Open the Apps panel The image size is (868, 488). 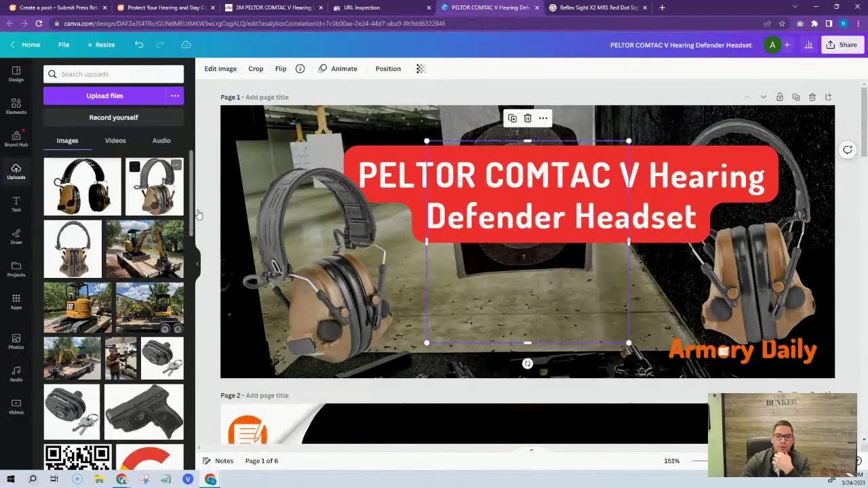(16, 302)
